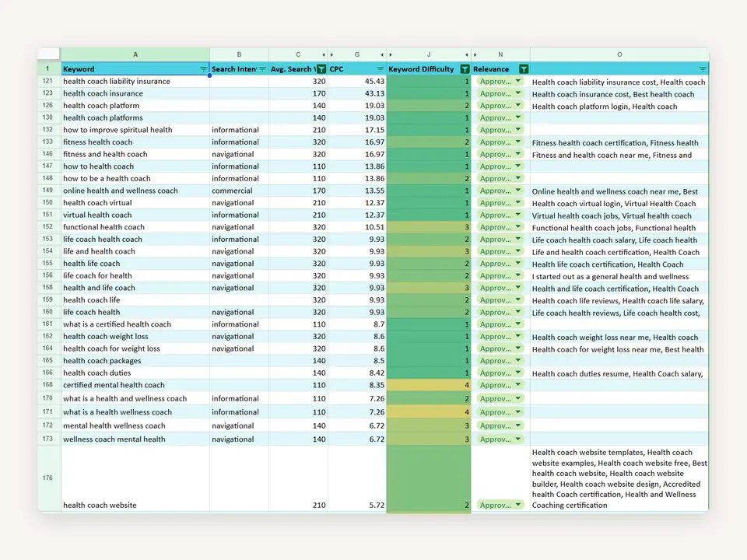
Task: Select difficulty cell for 'health and life coach'
Action: point(429,288)
